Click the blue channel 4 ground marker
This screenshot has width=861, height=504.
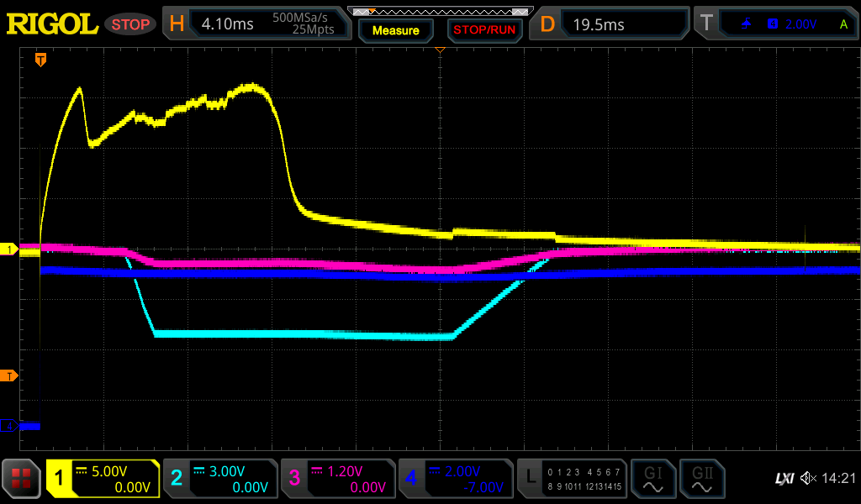click(9, 426)
